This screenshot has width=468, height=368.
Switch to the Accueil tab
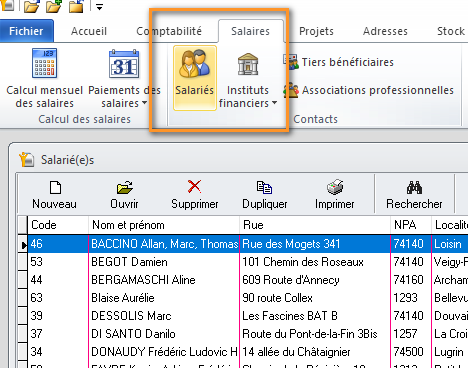[89, 31]
